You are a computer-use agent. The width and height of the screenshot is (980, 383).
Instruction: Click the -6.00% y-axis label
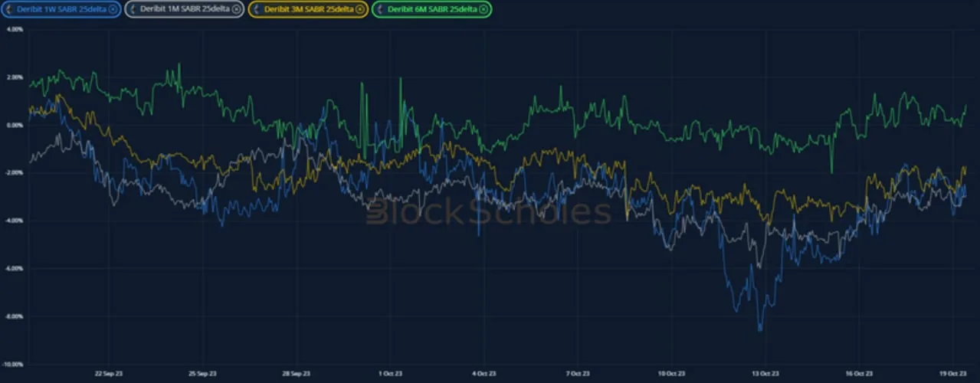point(14,268)
